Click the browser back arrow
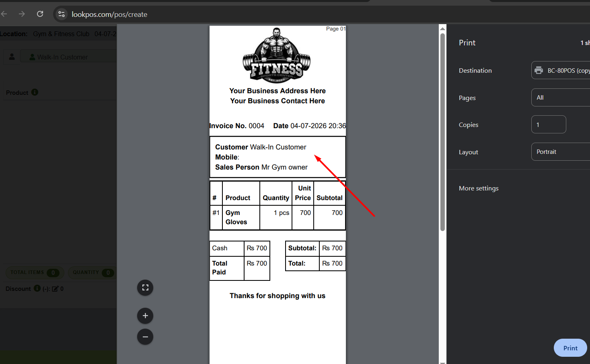The width and height of the screenshot is (590, 364). (x=4, y=14)
